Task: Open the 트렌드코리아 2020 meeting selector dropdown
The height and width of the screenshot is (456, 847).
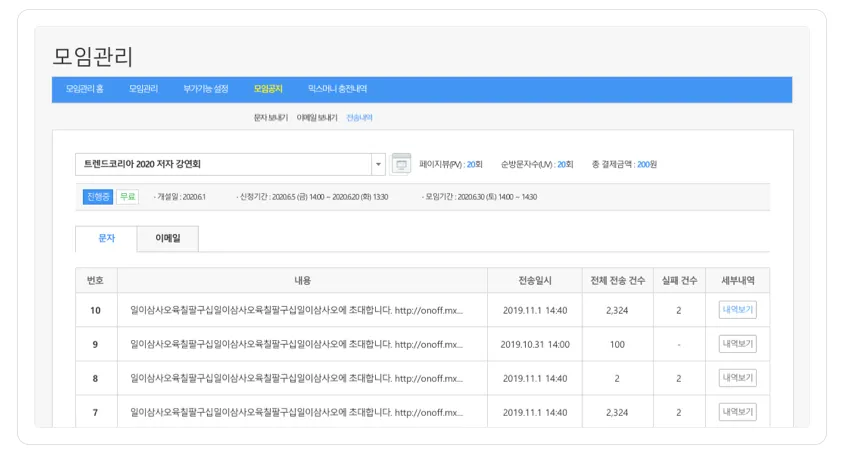Action: [x=230, y=164]
